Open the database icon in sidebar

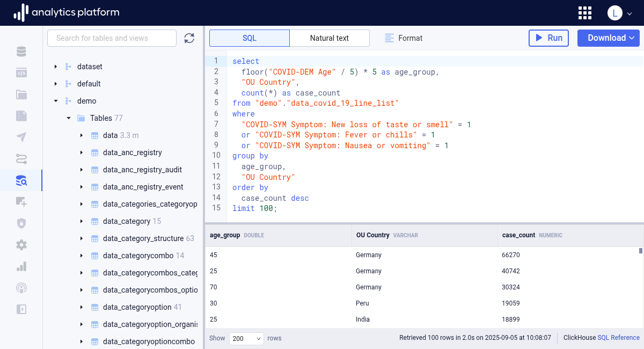(21, 52)
